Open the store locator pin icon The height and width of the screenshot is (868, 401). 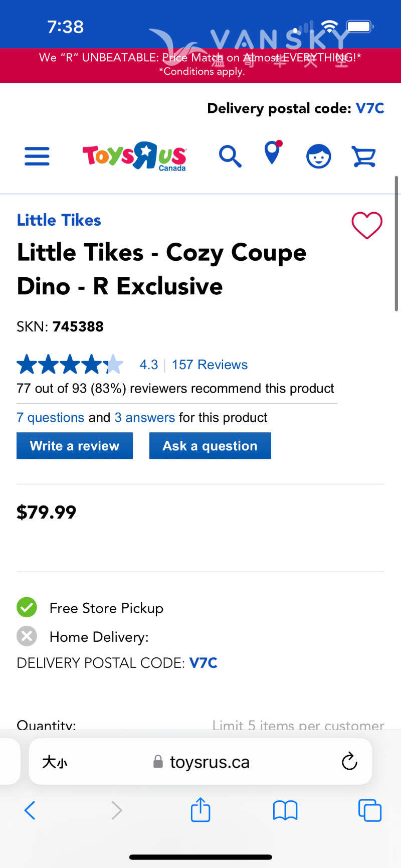tap(272, 153)
